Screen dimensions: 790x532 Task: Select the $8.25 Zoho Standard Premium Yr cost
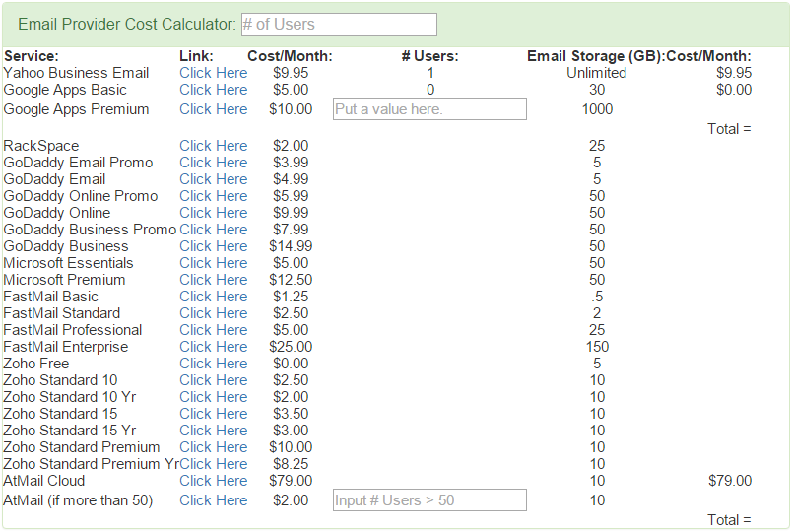291,464
